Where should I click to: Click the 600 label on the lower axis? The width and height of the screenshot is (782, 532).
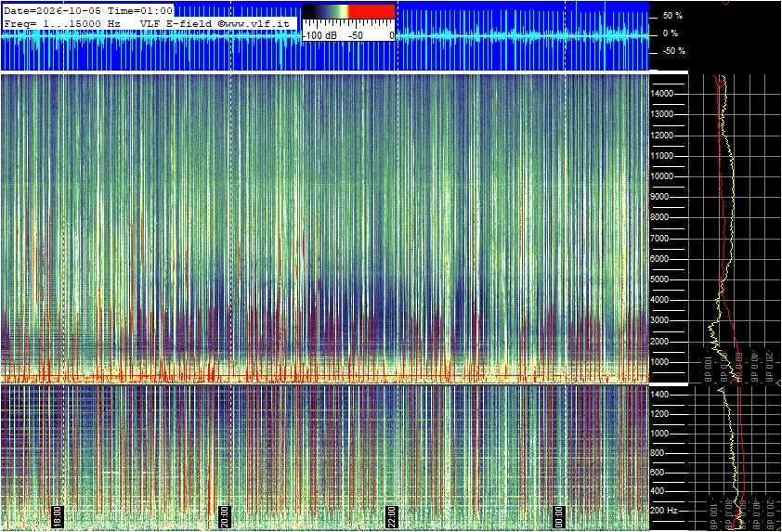point(658,473)
